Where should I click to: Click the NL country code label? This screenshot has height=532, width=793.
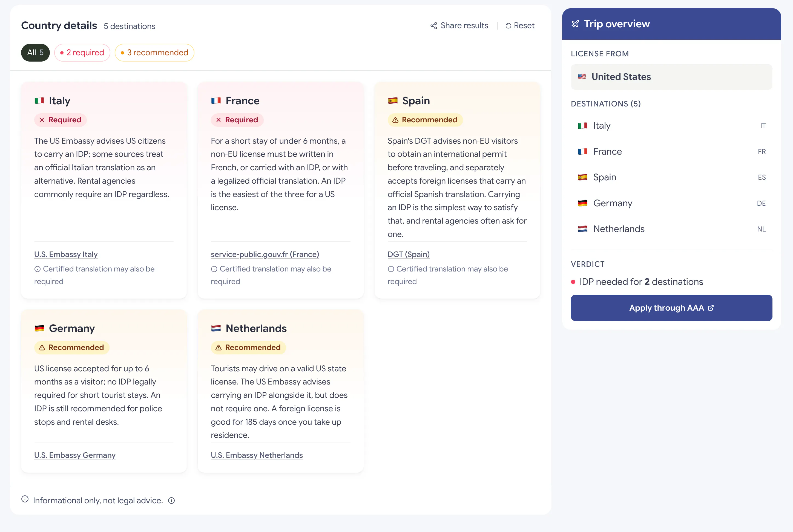click(x=762, y=229)
